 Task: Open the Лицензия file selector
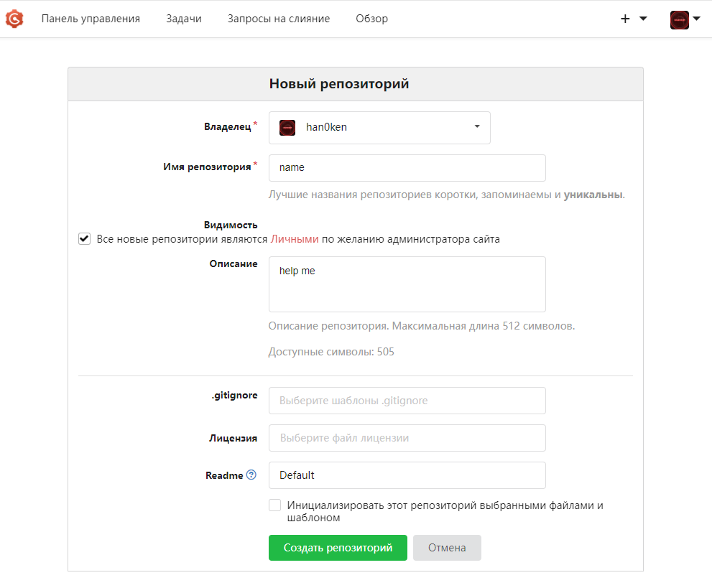coord(407,437)
